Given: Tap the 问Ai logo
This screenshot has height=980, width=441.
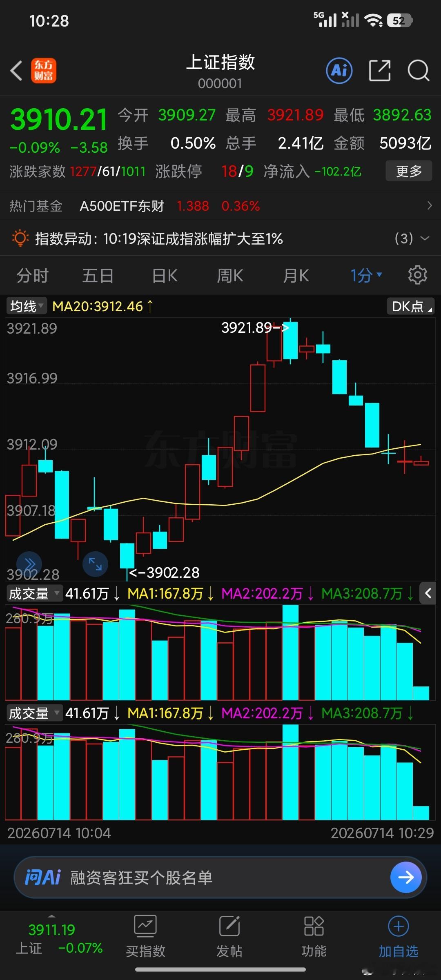Looking at the screenshot, I should point(42,877).
